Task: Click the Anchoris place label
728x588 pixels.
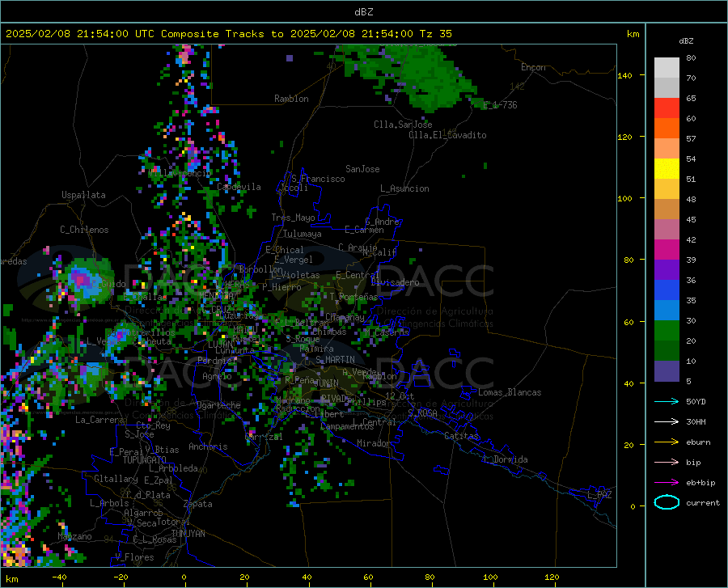Action: point(208,447)
